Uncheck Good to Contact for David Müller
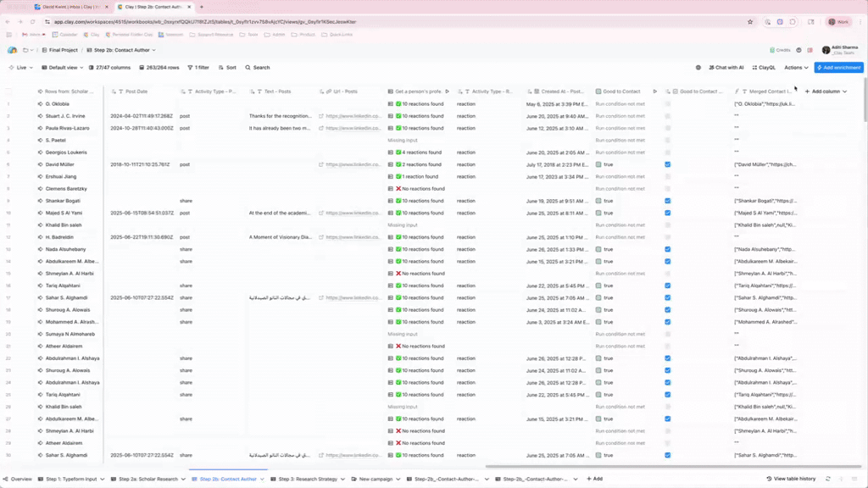868x488 pixels. point(668,164)
